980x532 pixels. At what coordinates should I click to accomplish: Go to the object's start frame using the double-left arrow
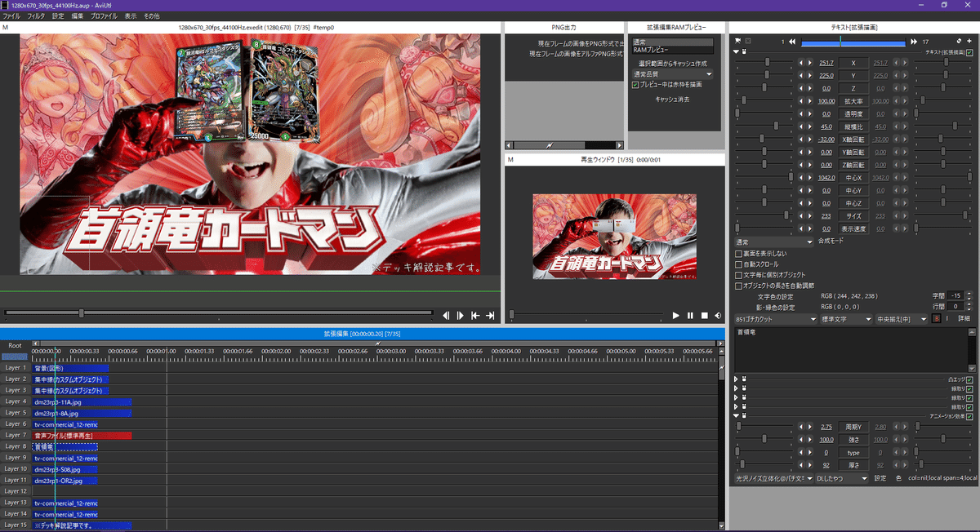[x=791, y=41]
